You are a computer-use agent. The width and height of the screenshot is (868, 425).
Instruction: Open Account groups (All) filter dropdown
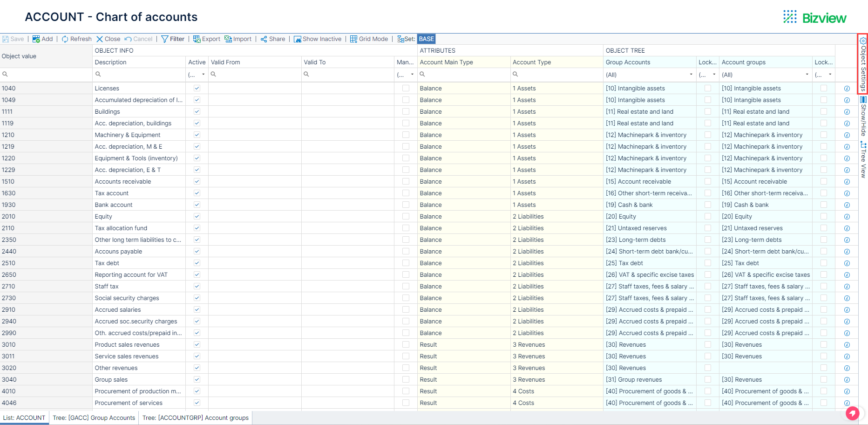(x=807, y=75)
